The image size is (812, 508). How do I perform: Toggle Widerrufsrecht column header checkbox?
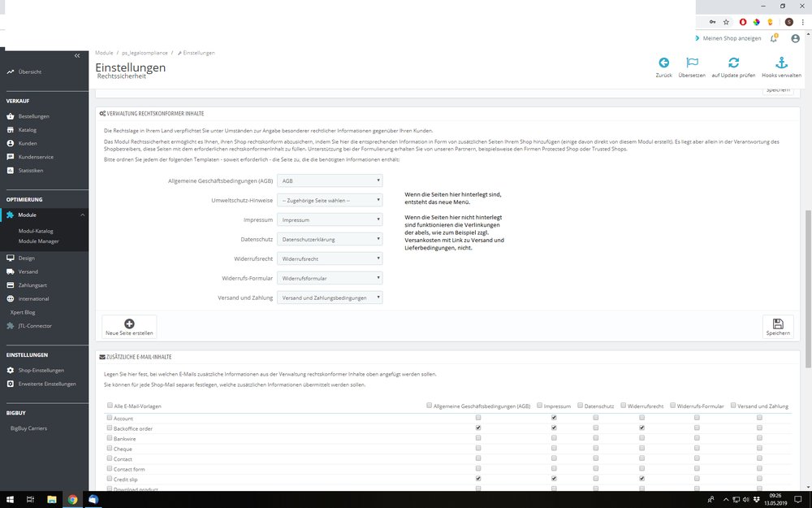point(624,406)
